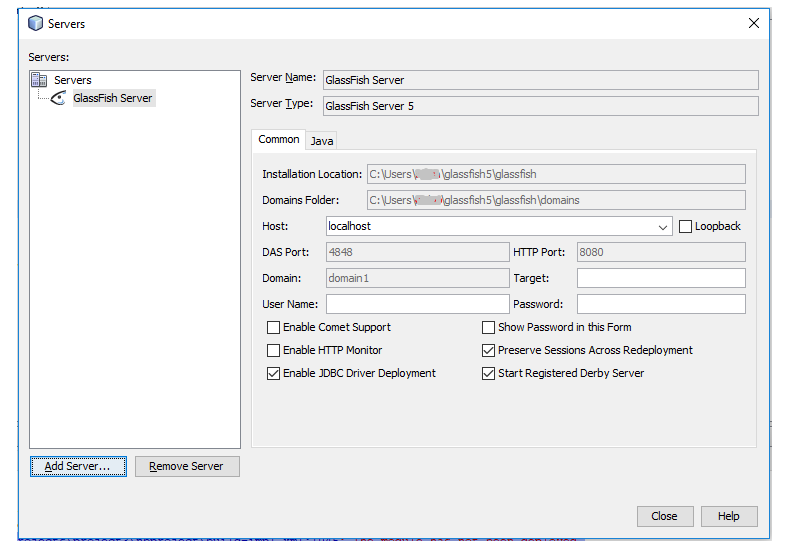
Task: Focus the Target input field
Action: (x=661, y=278)
